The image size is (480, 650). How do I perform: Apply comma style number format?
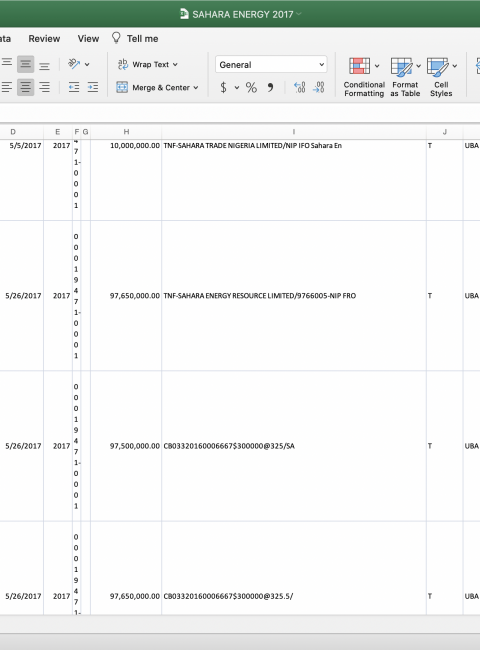click(x=270, y=87)
